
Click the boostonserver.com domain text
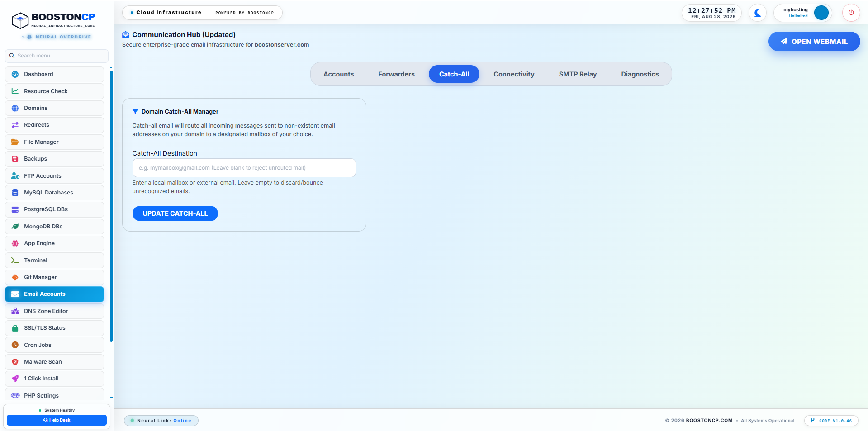pyautogui.click(x=282, y=45)
